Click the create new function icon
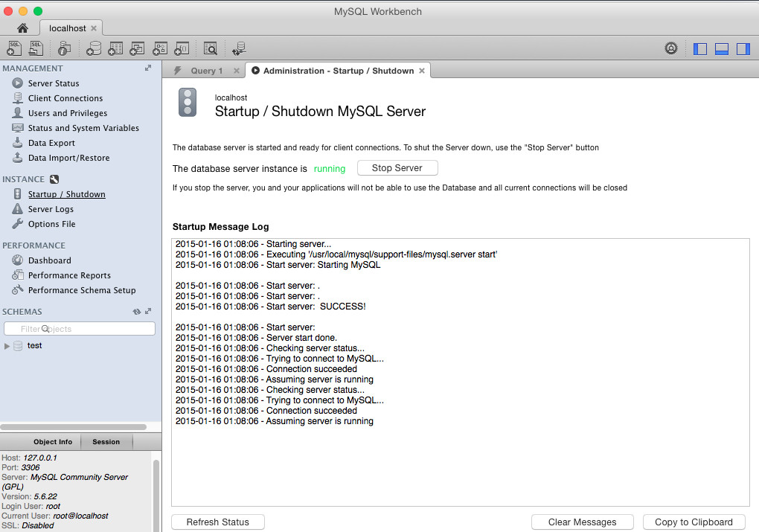 click(x=181, y=49)
